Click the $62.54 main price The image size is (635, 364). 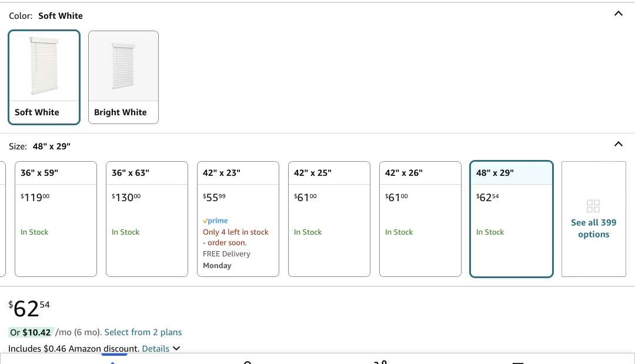29,308
